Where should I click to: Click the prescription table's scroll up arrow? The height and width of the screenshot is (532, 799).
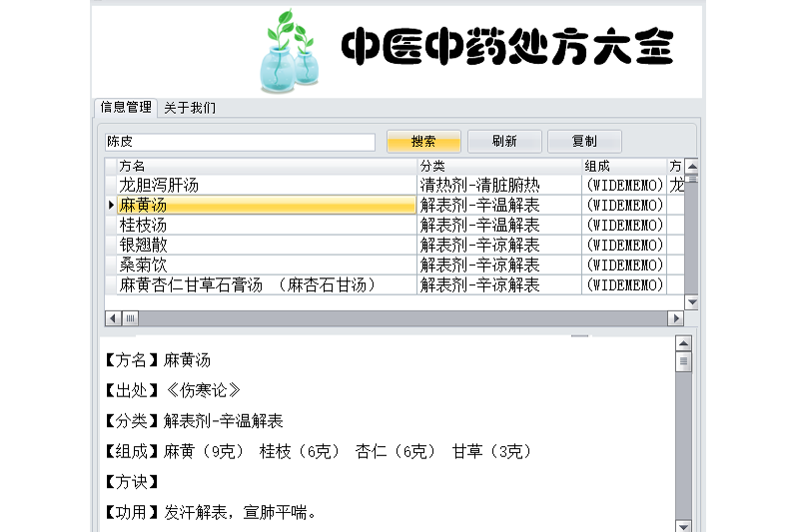tap(691, 166)
